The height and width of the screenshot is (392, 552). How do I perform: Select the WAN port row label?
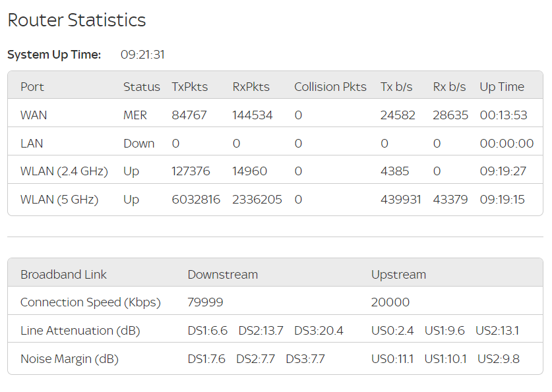pos(34,115)
